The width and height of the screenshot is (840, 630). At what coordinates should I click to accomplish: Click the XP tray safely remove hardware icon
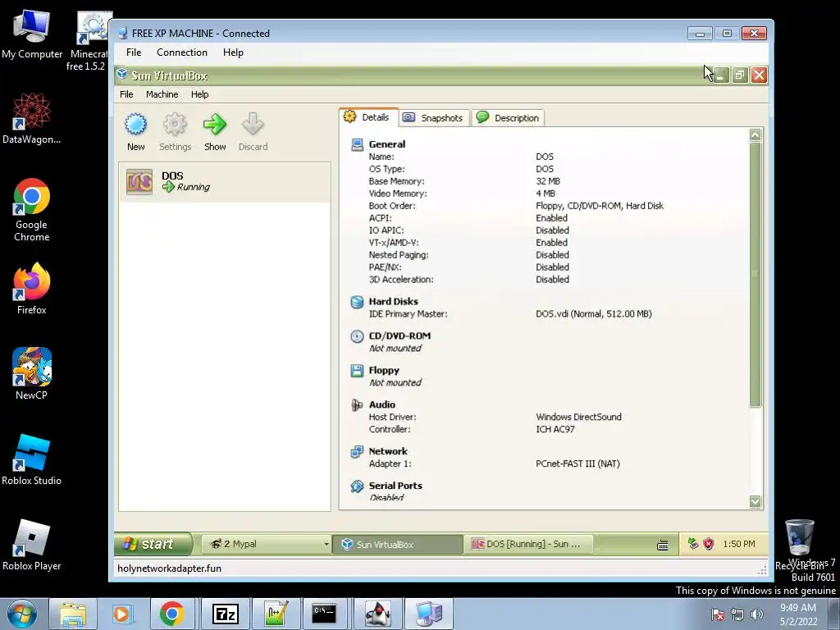pyautogui.click(x=693, y=545)
